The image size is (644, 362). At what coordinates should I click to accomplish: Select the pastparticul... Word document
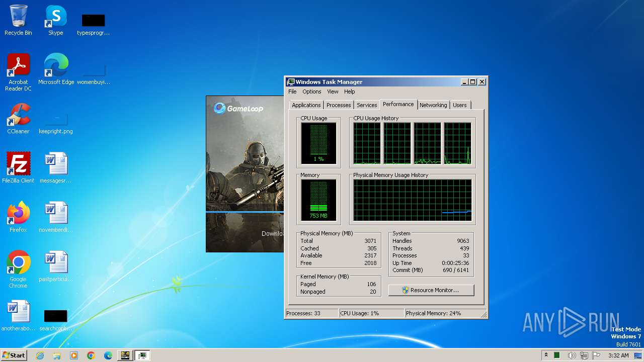click(x=55, y=266)
